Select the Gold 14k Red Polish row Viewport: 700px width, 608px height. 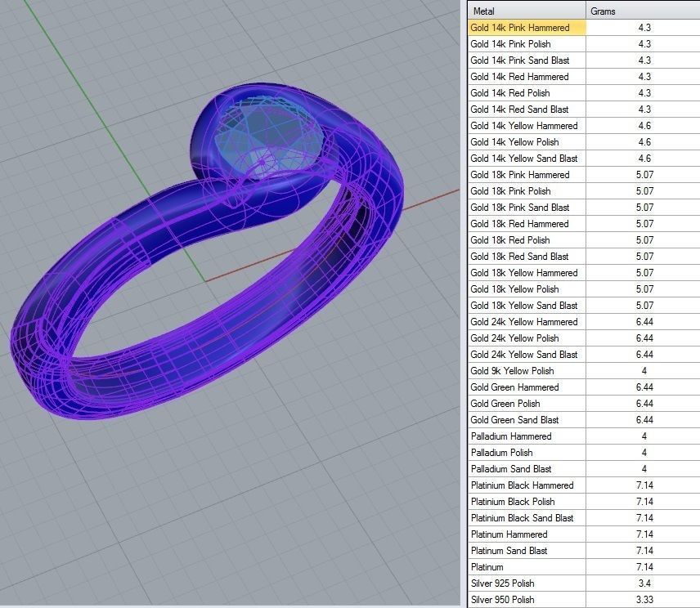(584, 93)
